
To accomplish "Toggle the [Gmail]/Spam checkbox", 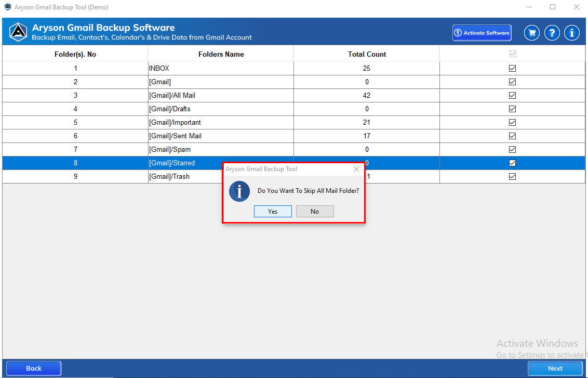I will pyautogui.click(x=512, y=149).
